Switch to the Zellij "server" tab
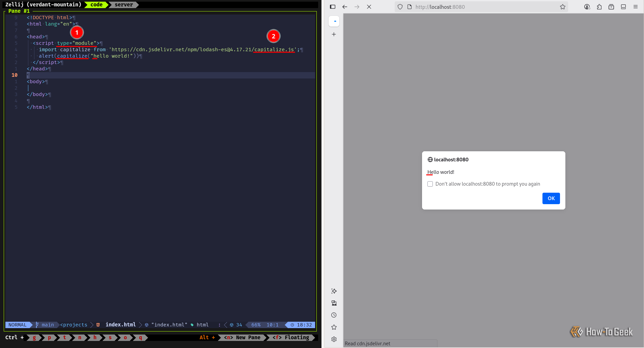Viewport: 644px width, 348px height. click(x=124, y=5)
